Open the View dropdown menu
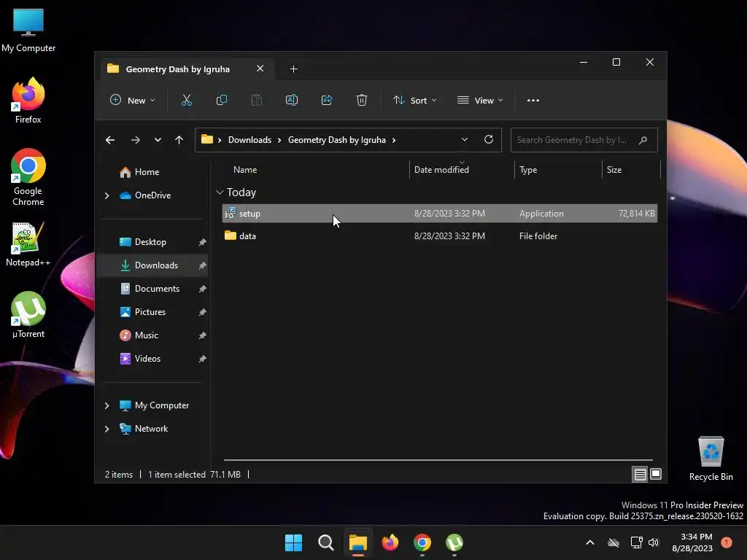The image size is (747, 560). (x=480, y=101)
